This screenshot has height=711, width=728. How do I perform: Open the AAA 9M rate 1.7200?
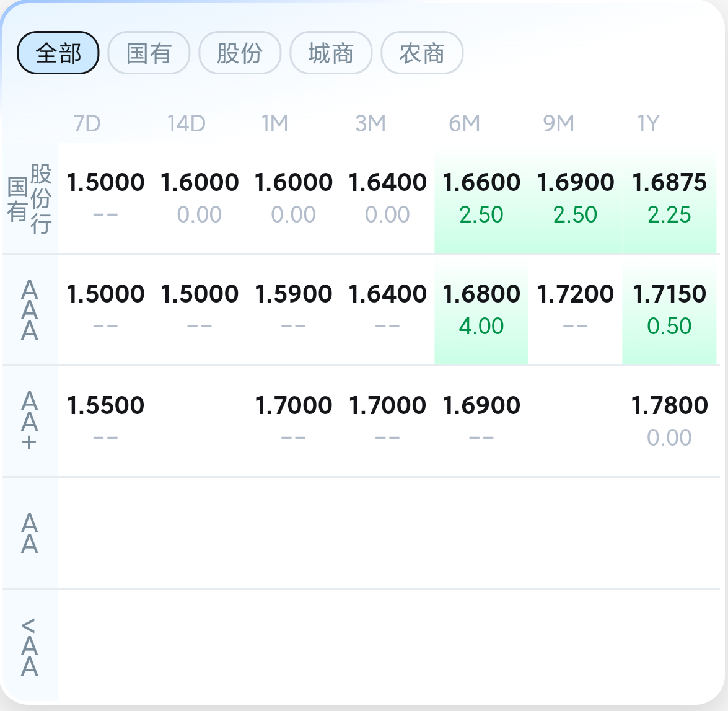click(576, 294)
